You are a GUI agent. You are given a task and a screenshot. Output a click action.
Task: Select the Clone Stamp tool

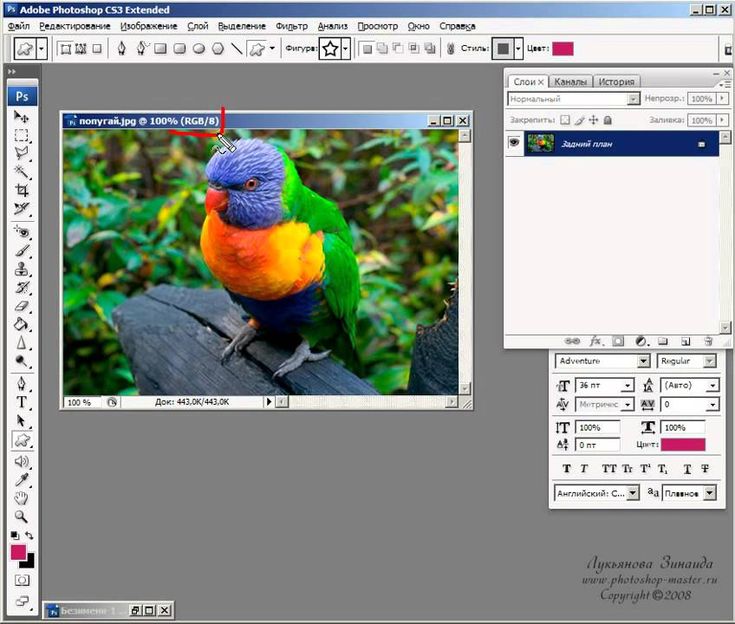tap(21, 269)
